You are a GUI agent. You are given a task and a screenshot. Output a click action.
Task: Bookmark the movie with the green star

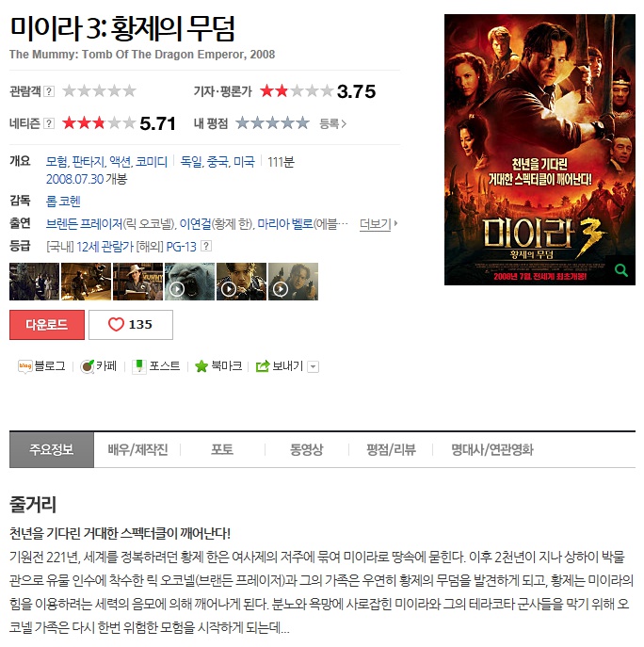click(201, 366)
